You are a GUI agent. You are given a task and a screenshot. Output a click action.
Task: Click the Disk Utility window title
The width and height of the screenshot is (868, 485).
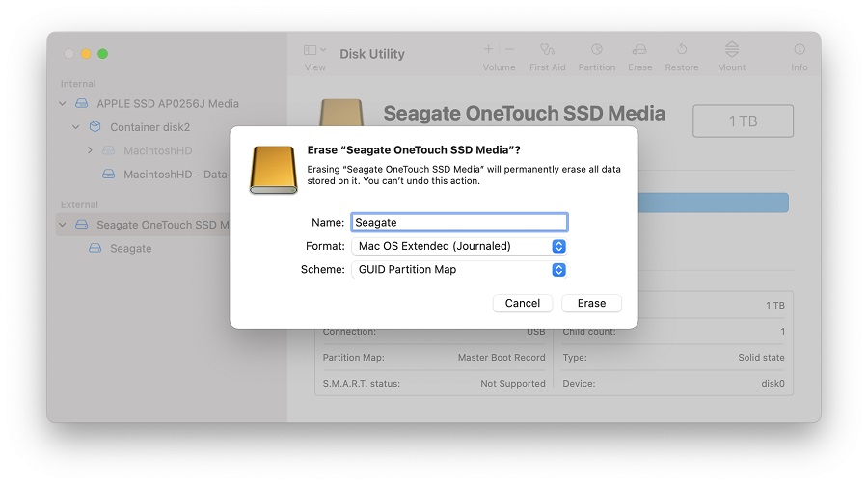[x=372, y=54]
